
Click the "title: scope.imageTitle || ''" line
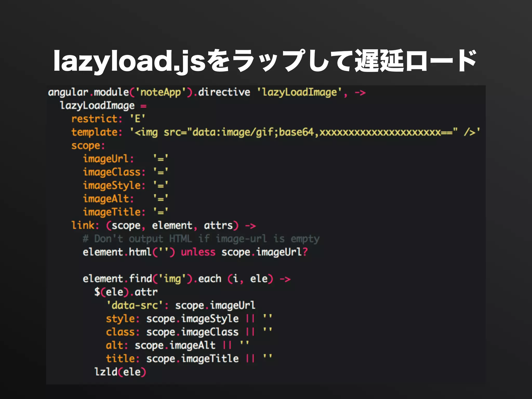189,359
